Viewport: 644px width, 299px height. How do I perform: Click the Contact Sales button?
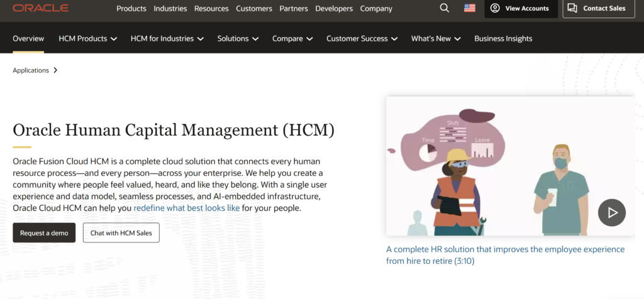pos(598,9)
